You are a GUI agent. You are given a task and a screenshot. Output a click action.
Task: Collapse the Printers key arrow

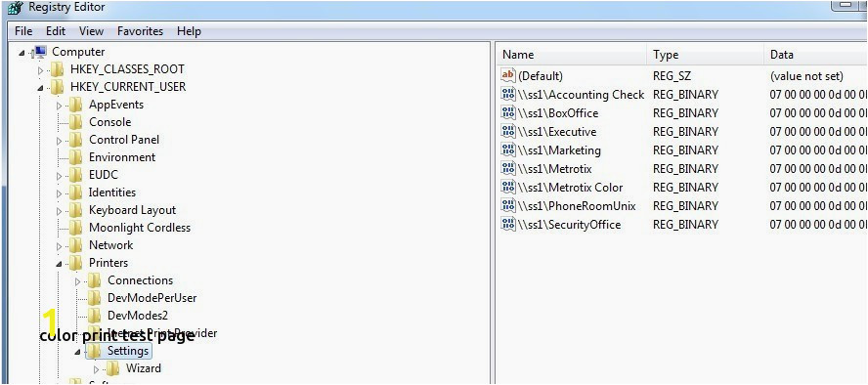(x=60, y=265)
